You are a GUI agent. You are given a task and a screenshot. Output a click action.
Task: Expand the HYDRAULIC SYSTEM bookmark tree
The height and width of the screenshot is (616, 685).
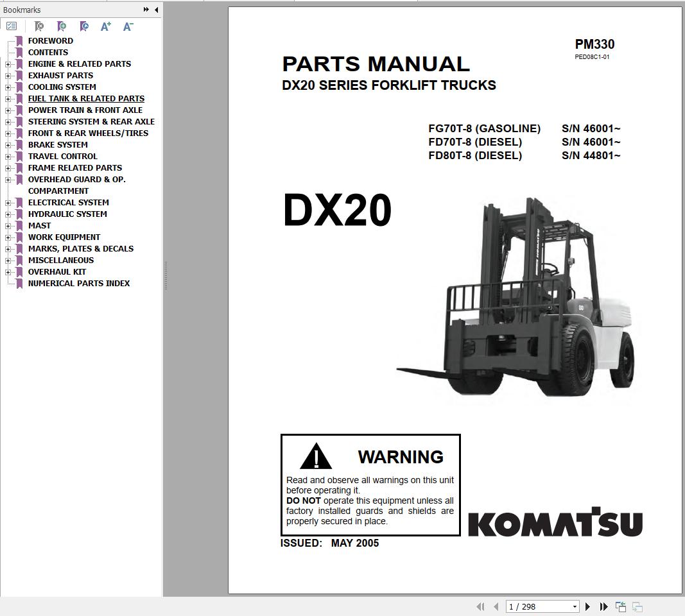[7, 214]
